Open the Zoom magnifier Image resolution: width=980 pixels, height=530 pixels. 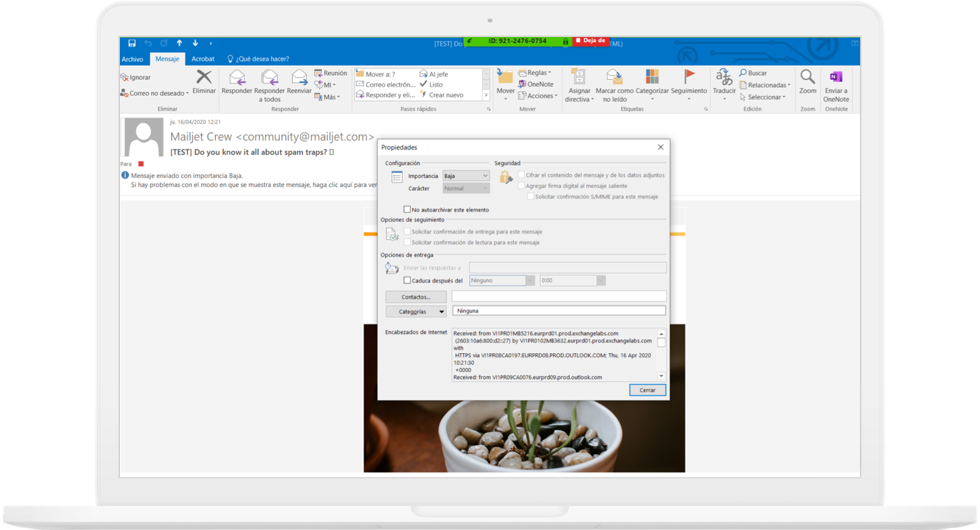tap(808, 82)
